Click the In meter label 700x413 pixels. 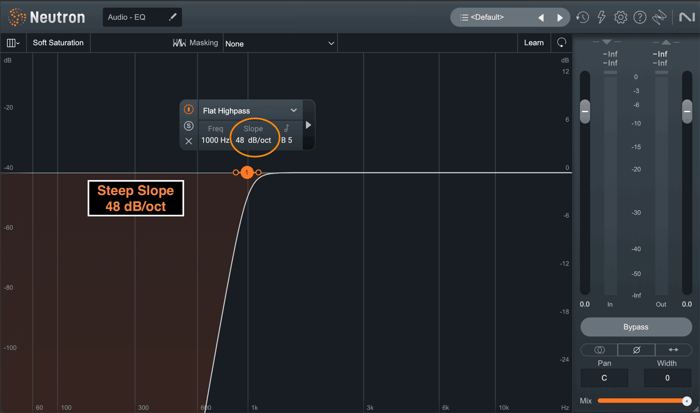[x=610, y=305]
